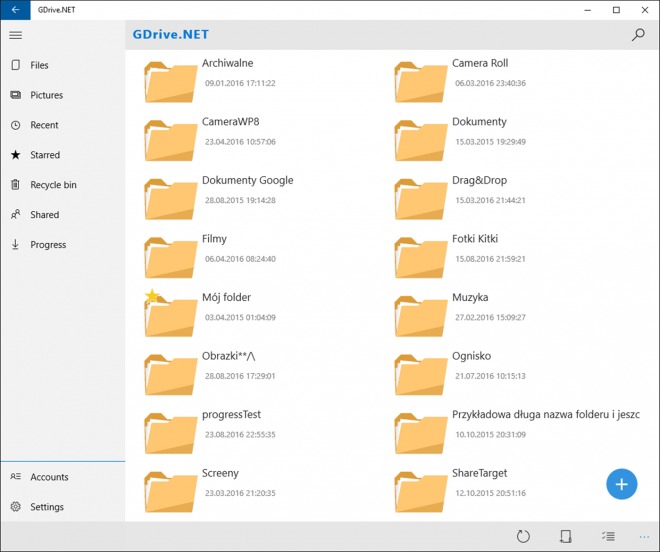Image resolution: width=660 pixels, height=552 pixels.
Task: Open the ShareTarget folder icon
Action: 420,491
